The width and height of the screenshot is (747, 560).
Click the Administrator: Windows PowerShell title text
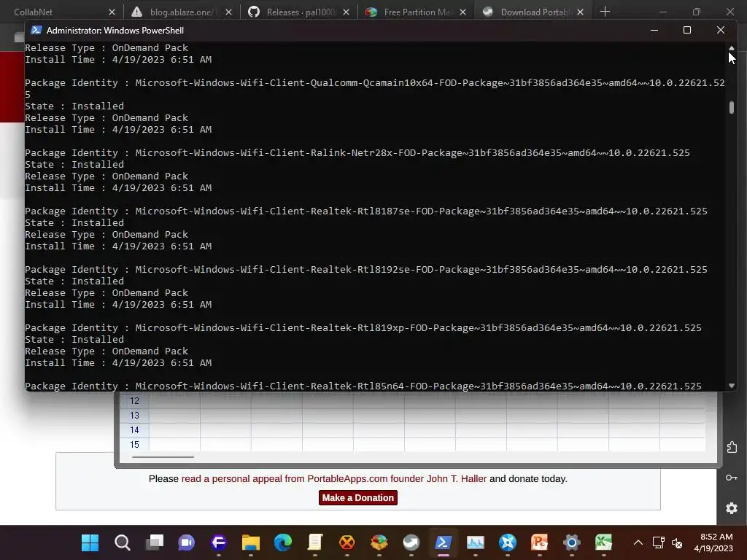(x=115, y=31)
